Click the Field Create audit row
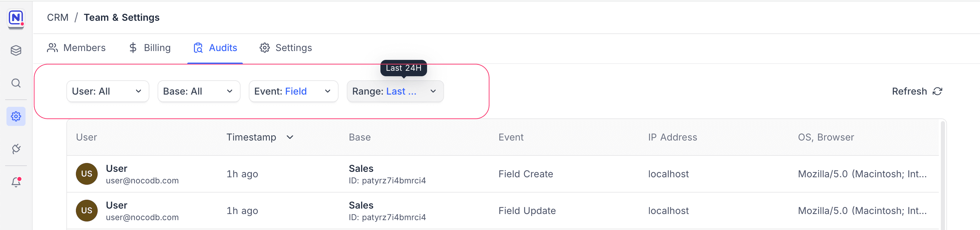The image size is (980, 230). [525, 174]
